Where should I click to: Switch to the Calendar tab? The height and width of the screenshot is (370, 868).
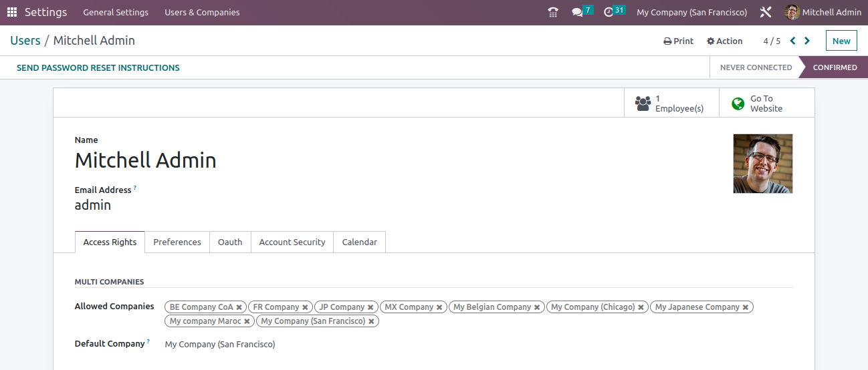360,242
